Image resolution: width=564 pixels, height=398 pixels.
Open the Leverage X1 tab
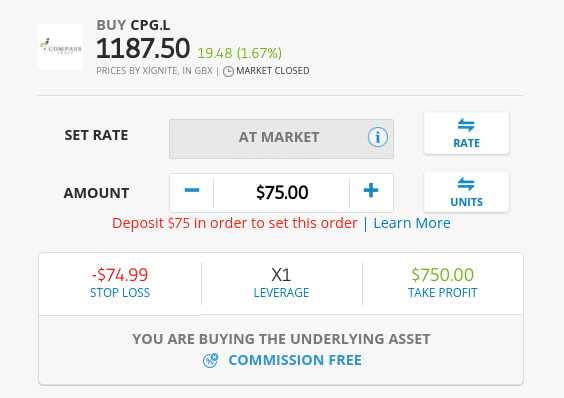click(281, 284)
